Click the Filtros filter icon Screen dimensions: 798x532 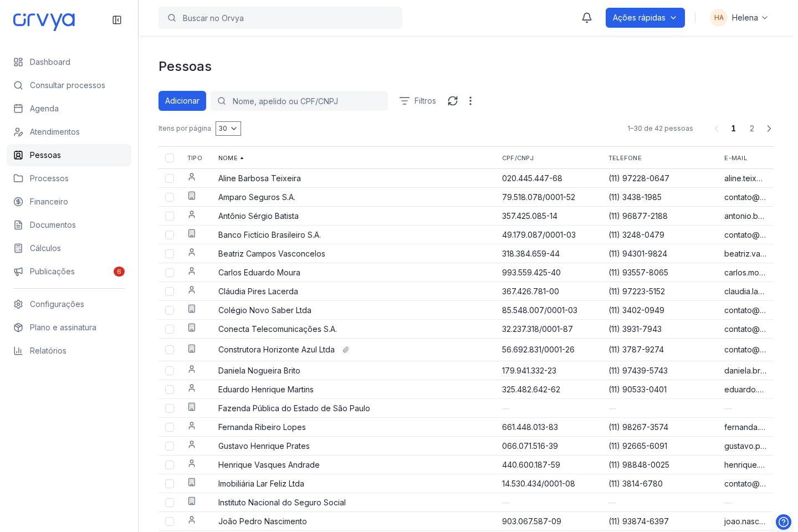point(405,101)
